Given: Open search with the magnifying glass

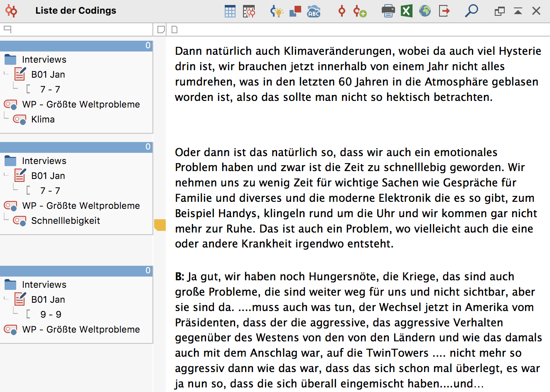Looking at the screenshot, I should [x=471, y=11].
